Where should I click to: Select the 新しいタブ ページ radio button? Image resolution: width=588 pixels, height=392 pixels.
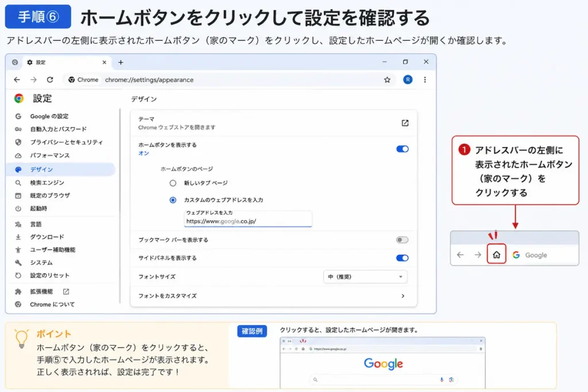(x=173, y=183)
